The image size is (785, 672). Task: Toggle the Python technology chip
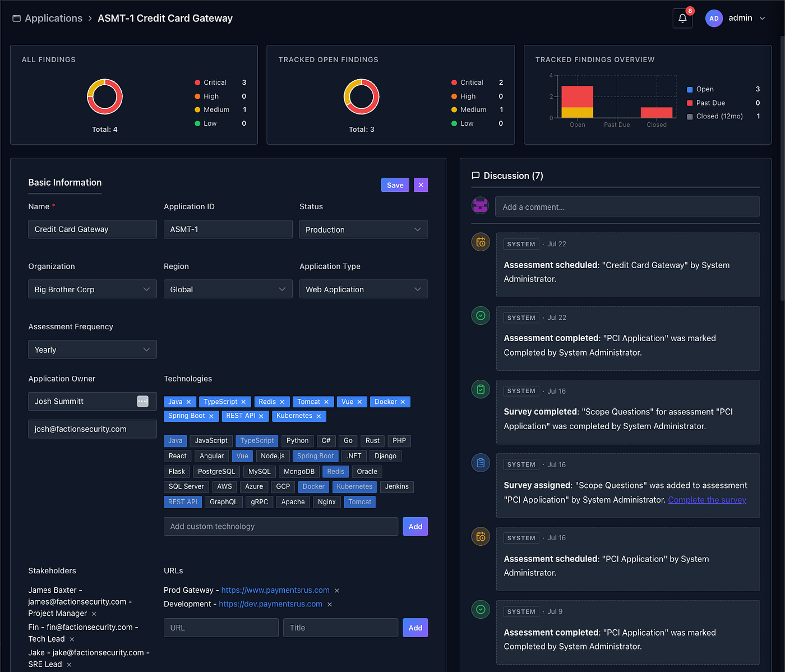[298, 441]
